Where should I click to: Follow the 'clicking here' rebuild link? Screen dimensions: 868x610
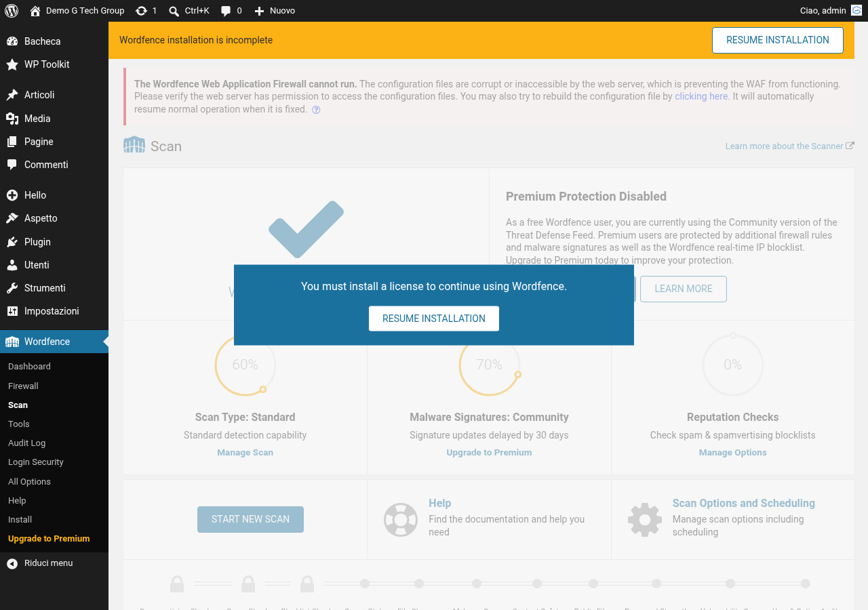[701, 96]
